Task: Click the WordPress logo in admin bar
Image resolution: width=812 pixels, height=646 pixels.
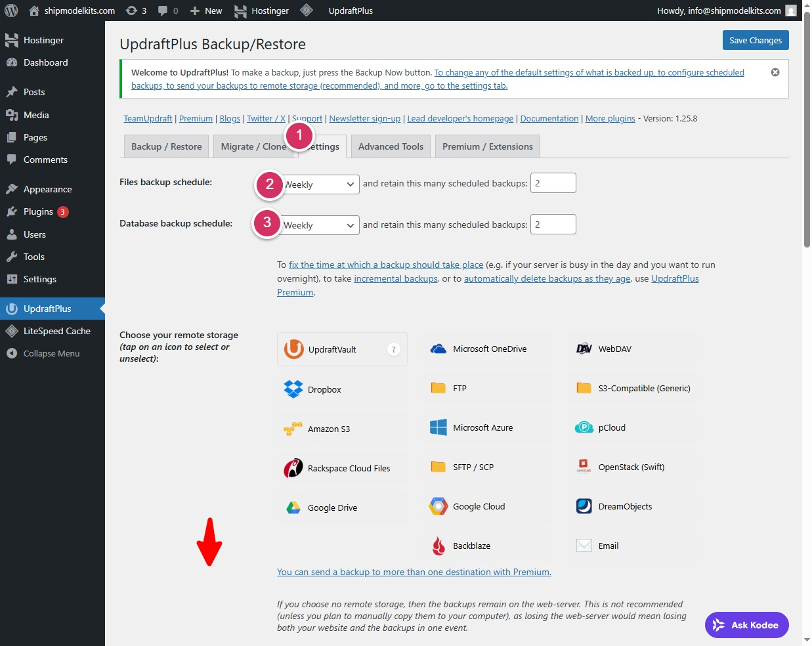Action: [11, 11]
